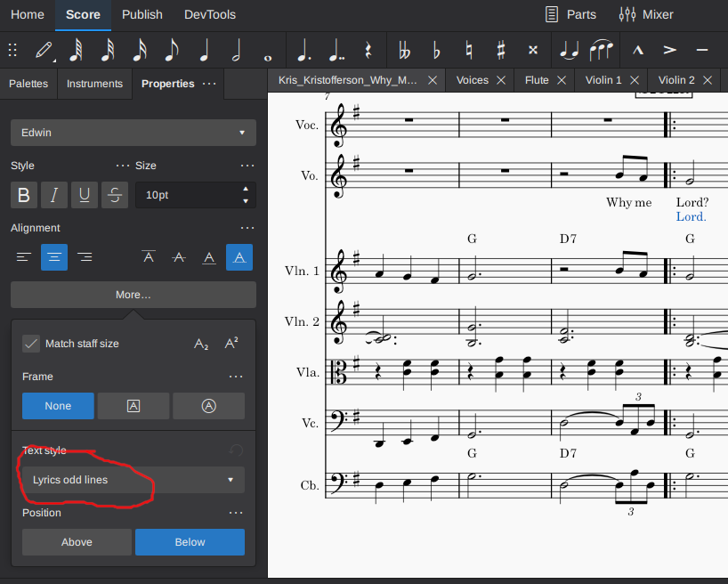Screen dimensions: 728x584
Task: Open the Mixer panel
Action: coord(645,14)
